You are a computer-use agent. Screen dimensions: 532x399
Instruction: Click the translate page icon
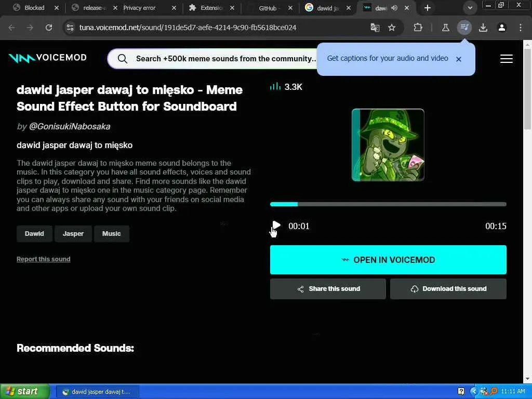click(375, 28)
